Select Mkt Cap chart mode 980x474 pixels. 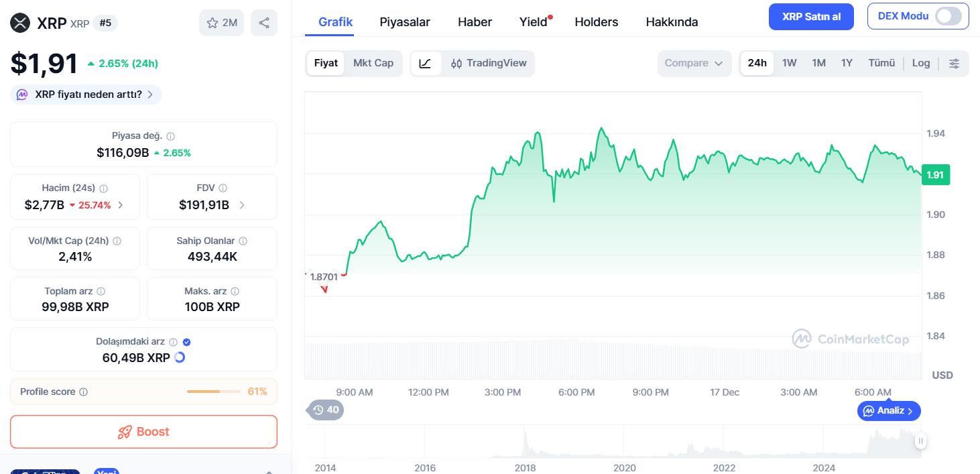pos(373,63)
